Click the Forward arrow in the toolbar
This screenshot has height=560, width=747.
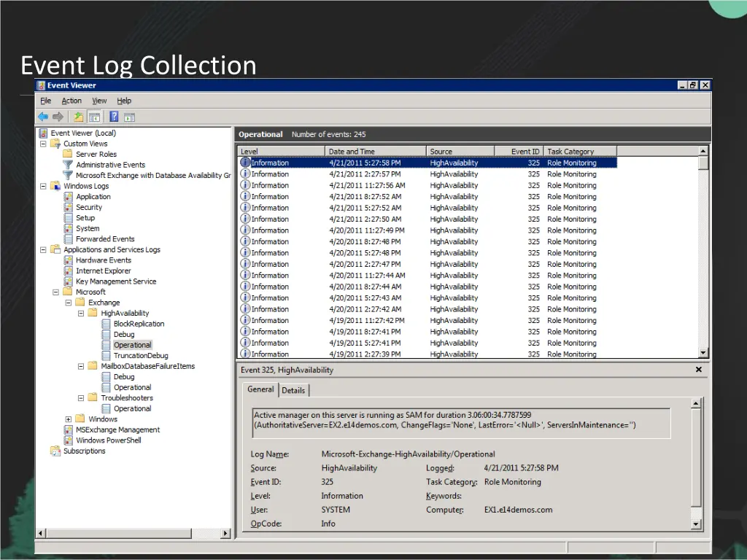(x=58, y=117)
